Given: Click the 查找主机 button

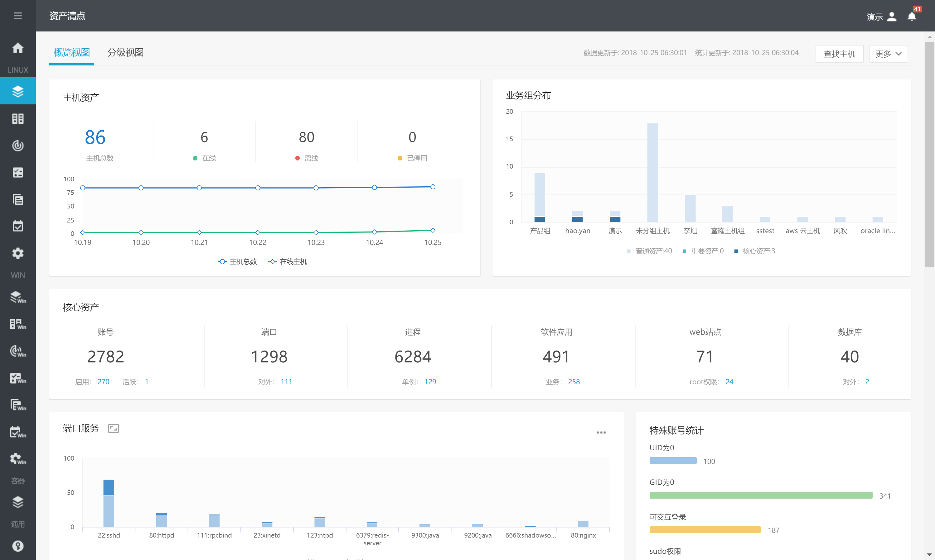Looking at the screenshot, I should 840,54.
